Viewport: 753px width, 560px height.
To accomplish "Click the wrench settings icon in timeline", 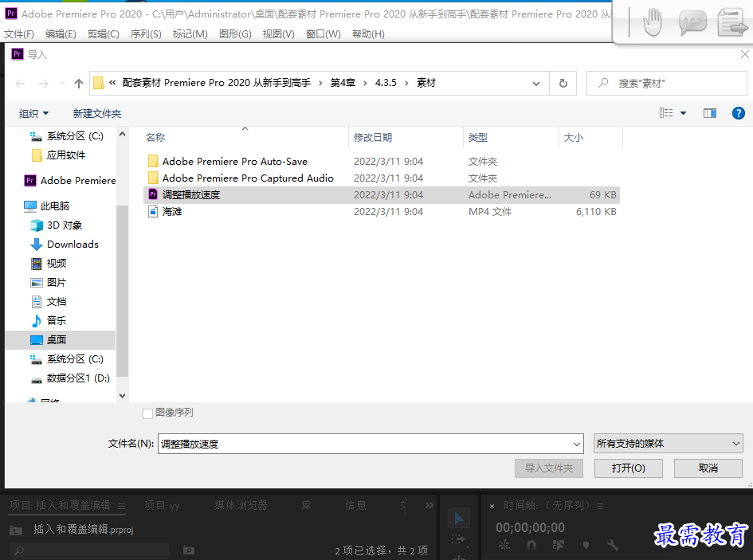I will click(x=612, y=545).
